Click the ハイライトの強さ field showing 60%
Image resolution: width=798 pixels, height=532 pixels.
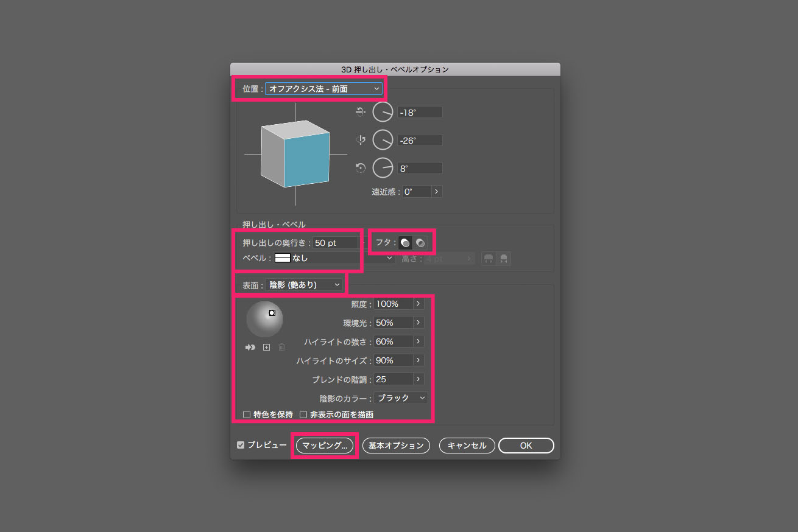[394, 341]
